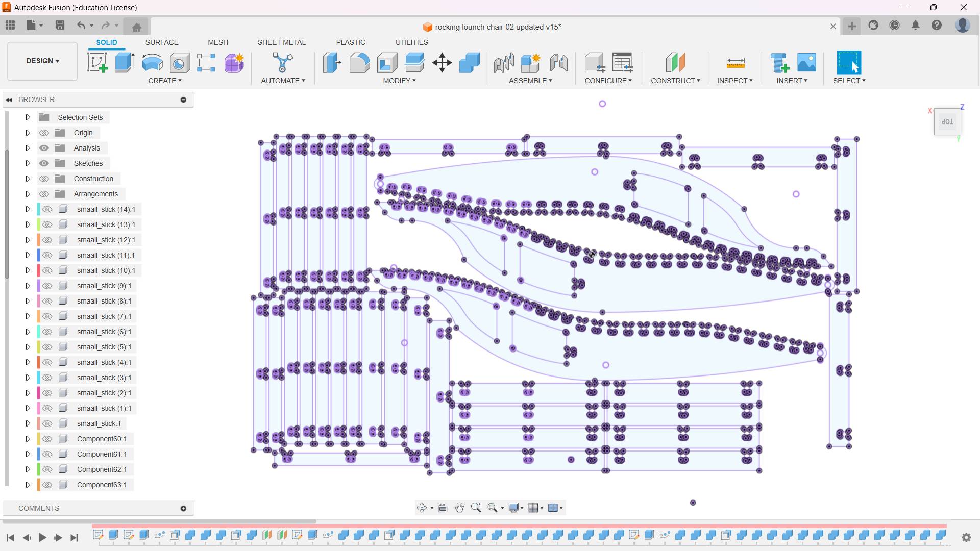This screenshot has width=980, height=551.
Task: Switch to the SURFACE tab
Action: coord(162,42)
